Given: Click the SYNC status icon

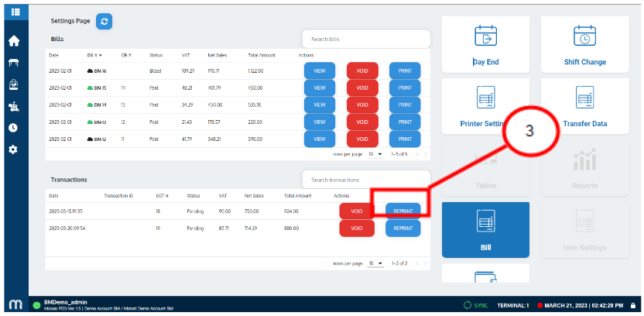Looking at the screenshot, I should point(467,305).
